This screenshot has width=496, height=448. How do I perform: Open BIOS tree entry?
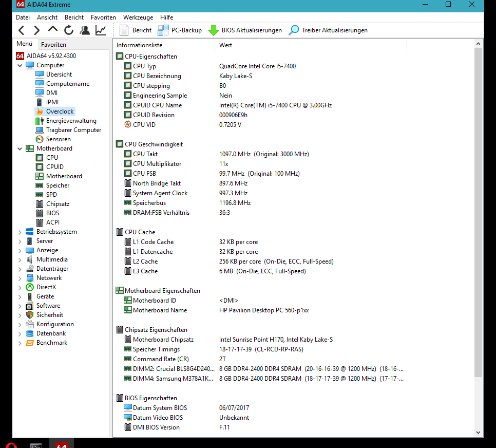tap(47, 213)
